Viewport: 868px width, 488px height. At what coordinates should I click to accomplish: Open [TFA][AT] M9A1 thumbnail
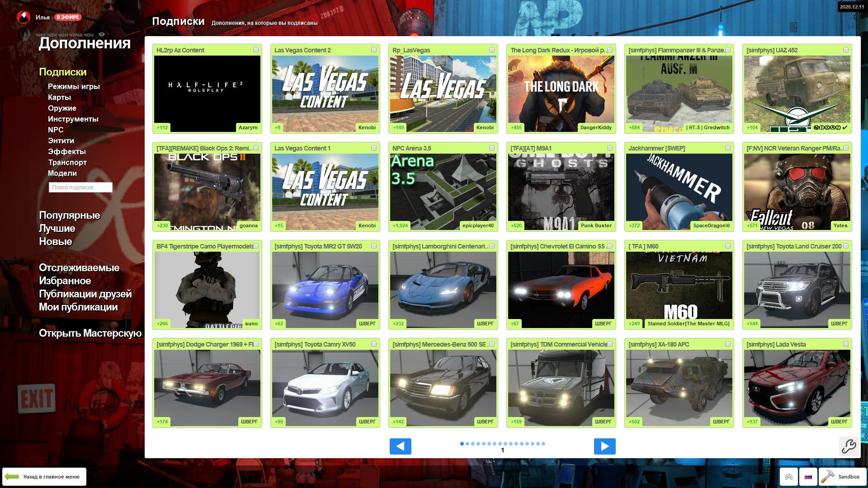(x=561, y=192)
